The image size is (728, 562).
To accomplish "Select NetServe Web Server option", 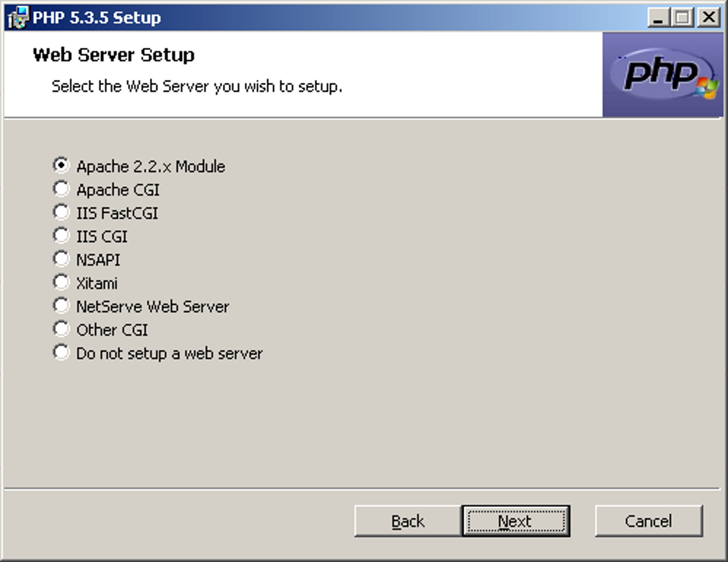I will pyautogui.click(x=61, y=306).
